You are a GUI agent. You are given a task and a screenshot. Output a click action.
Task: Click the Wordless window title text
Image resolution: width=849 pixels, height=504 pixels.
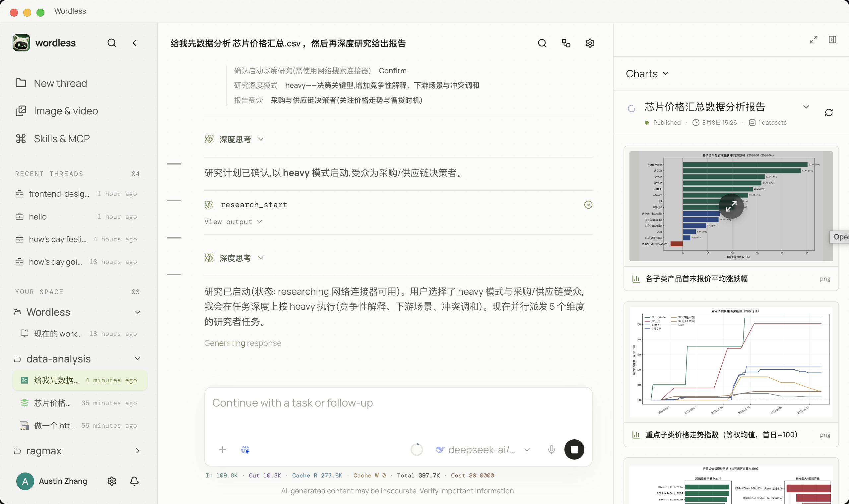70,11
